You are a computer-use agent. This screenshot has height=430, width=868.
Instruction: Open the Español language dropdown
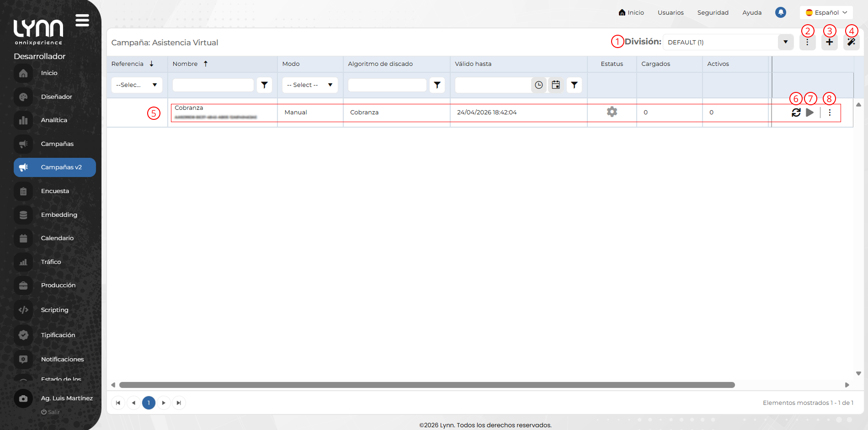click(826, 12)
